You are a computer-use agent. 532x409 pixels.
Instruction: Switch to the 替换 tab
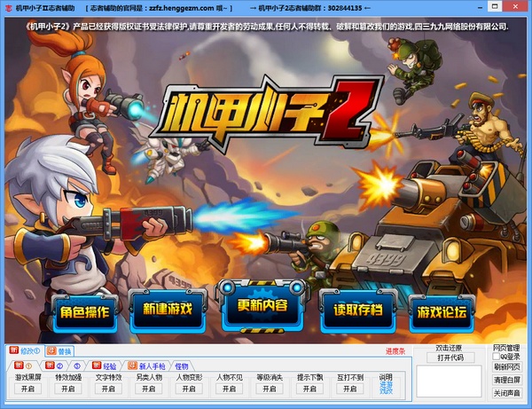(59, 350)
